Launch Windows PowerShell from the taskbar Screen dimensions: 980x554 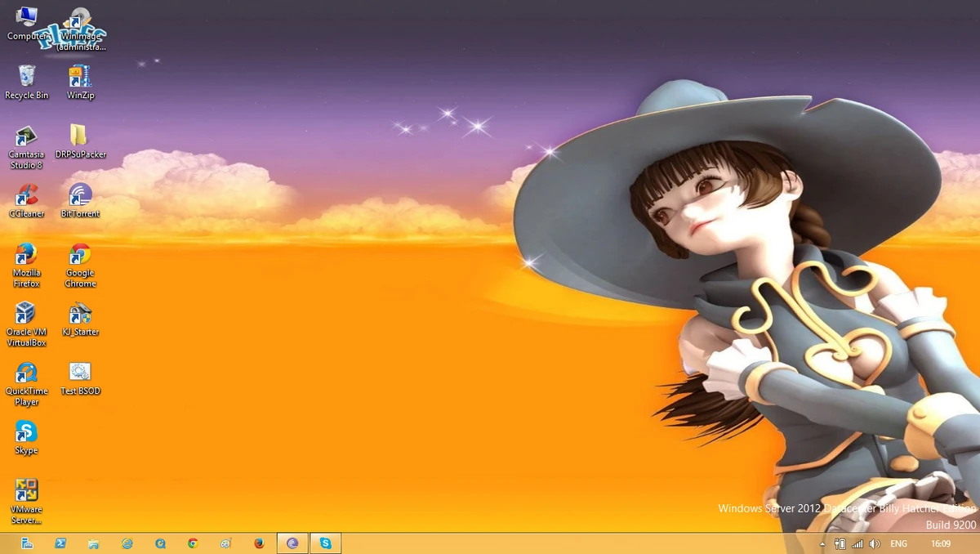point(60,543)
